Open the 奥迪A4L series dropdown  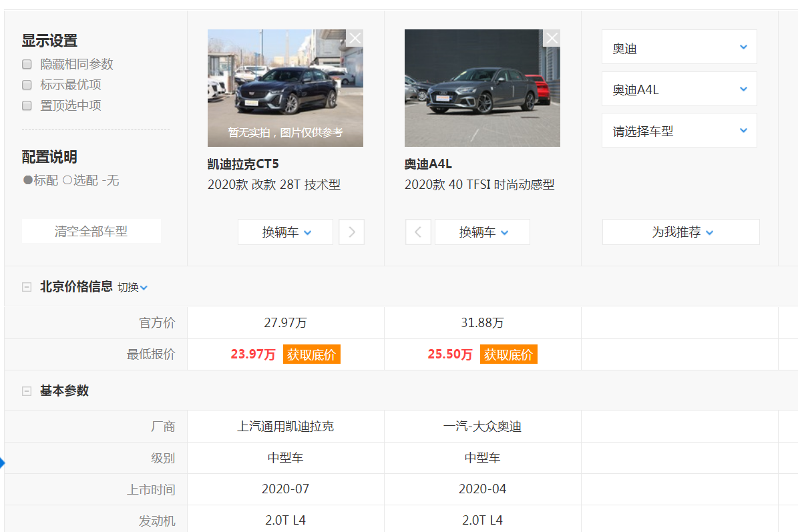tap(679, 89)
